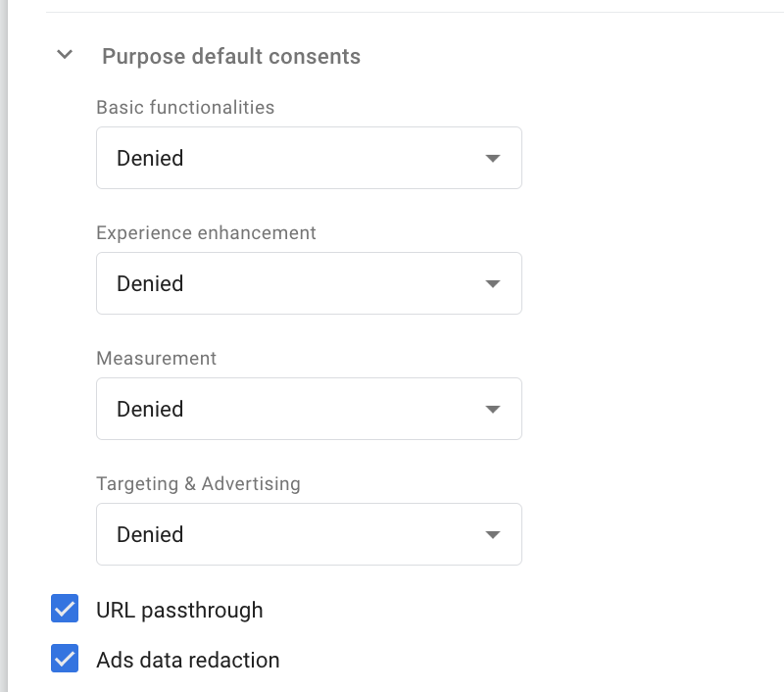Click the Experience enhancement field label
The height and width of the screenshot is (692, 784).
(x=206, y=233)
